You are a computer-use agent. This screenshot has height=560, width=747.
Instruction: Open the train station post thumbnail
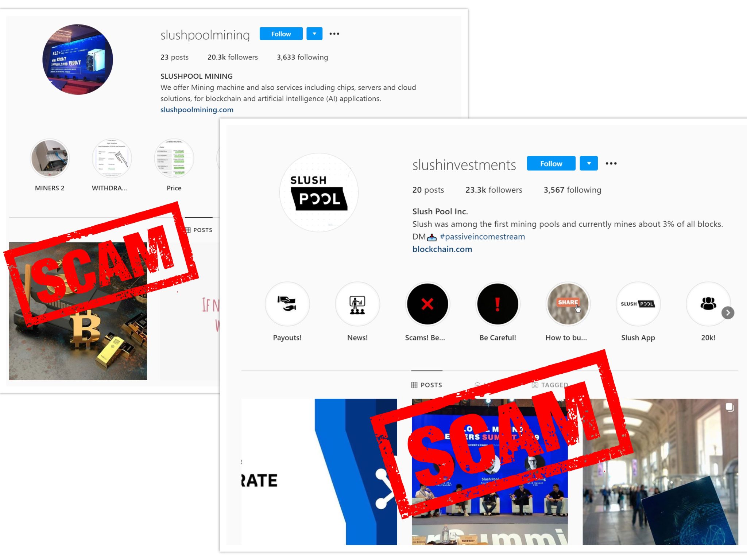coord(660,472)
